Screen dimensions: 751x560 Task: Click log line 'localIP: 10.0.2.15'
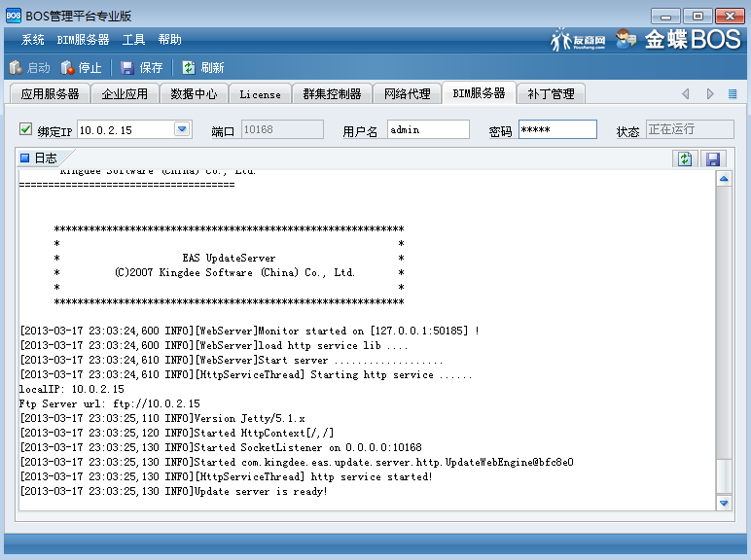[x=72, y=389]
